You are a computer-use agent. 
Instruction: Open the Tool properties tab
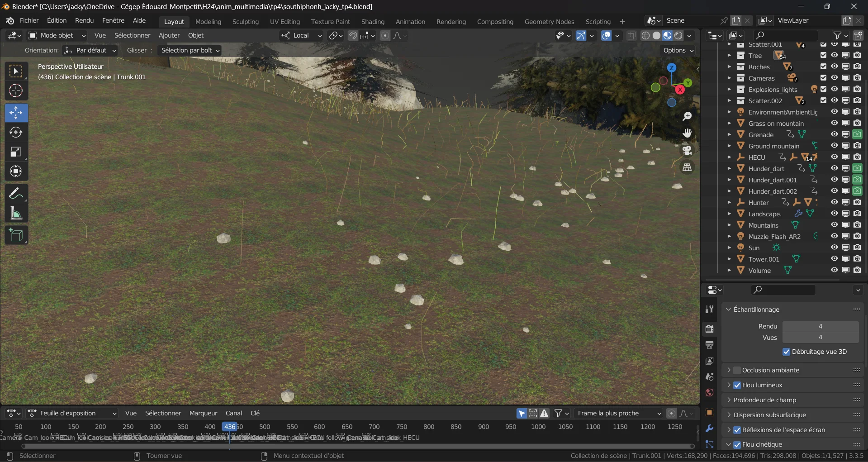point(710,309)
